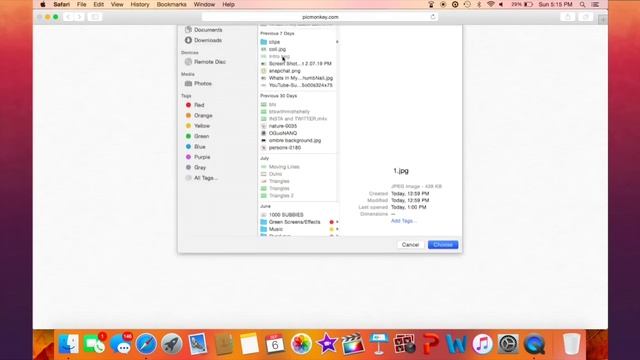The width and height of the screenshot is (640, 360).
Task: Open Calendar icon showing 6
Action: (275, 344)
